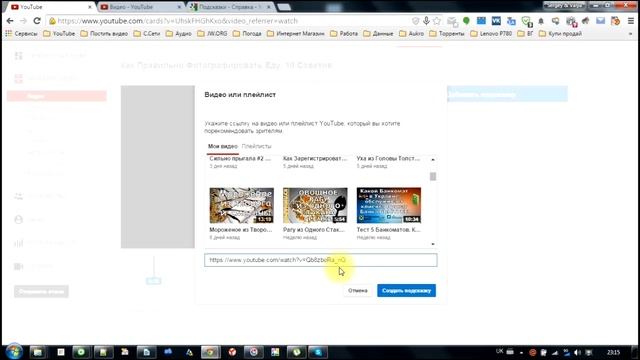The image size is (640, 360).
Task: Click the Отмена cancel button
Action: 358,291
